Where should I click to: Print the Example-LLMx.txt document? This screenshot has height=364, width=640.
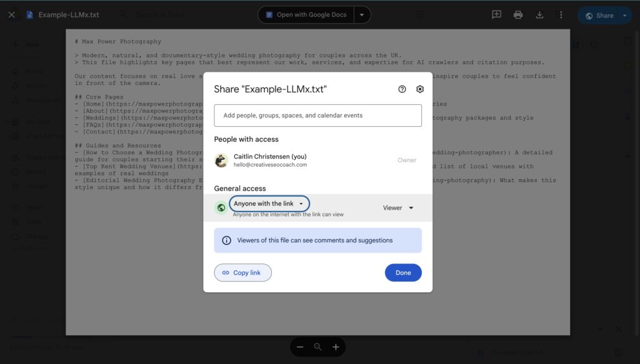[x=517, y=14]
